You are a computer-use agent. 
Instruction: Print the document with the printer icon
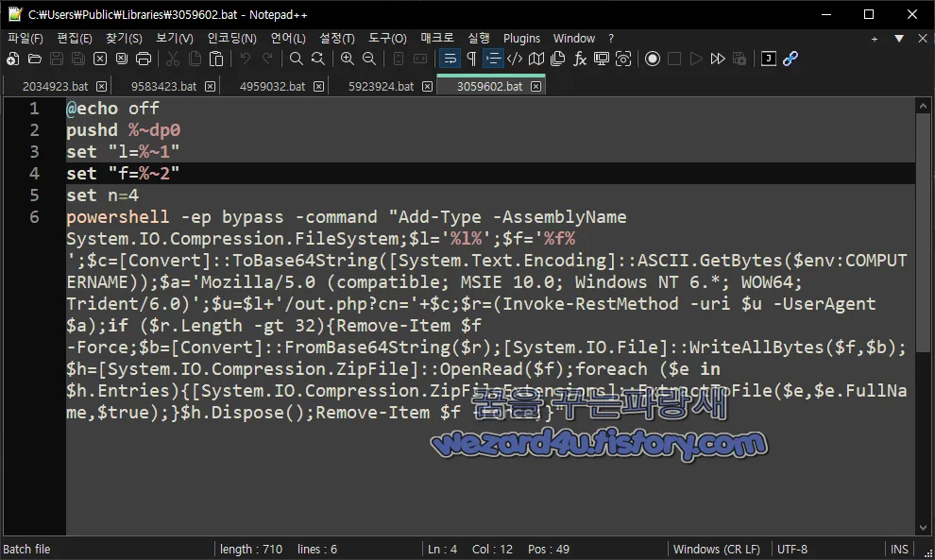[x=144, y=59]
